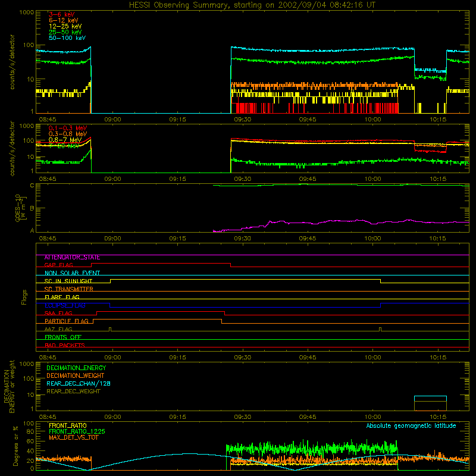Screen dimensions: 476x476
Task: Select the PARTICLE_FLAG label
Action: [67, 321]
